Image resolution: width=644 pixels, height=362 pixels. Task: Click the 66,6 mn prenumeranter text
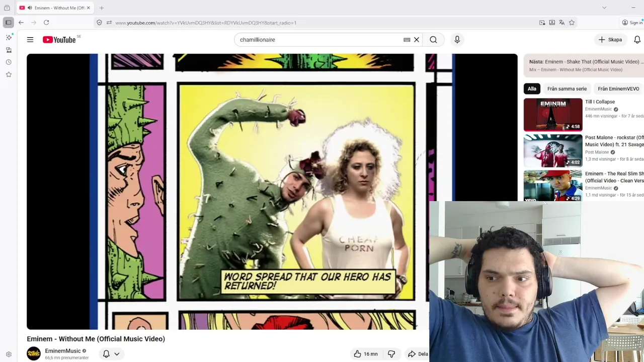pyautogui.click(x=66, y=358)
